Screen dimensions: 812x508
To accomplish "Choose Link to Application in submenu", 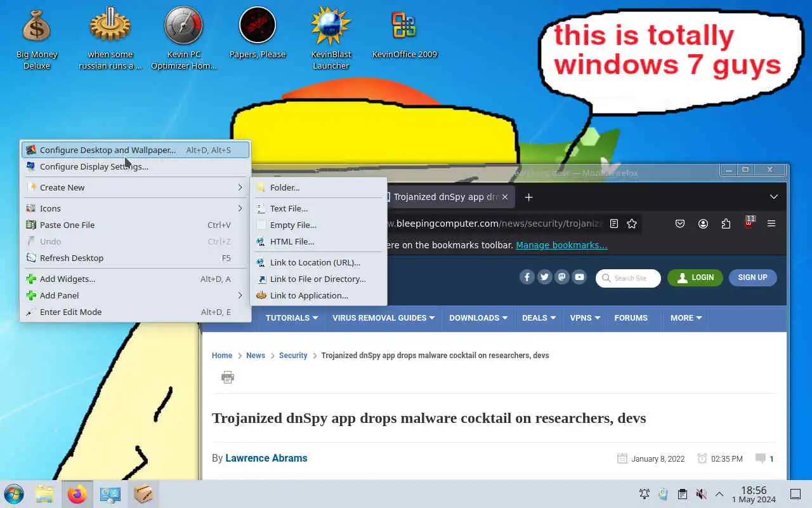I will (x=319, y=295).
